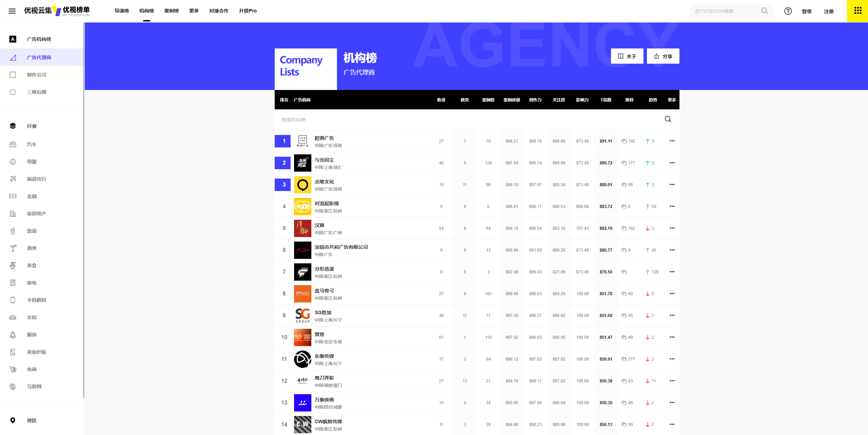Screen dimensions: 868x435
Task: Sort by the T指数 column header
Action: pyautogui.click(x=605, y=100)
